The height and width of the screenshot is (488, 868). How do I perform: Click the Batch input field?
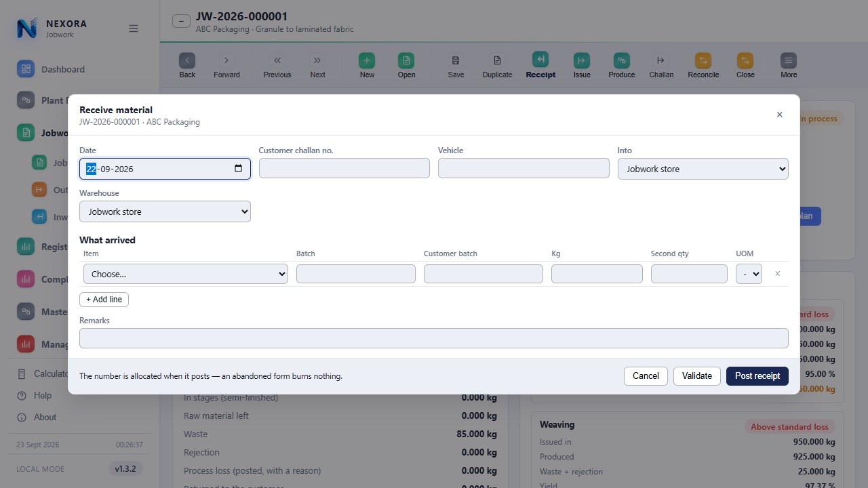(356, 274)
